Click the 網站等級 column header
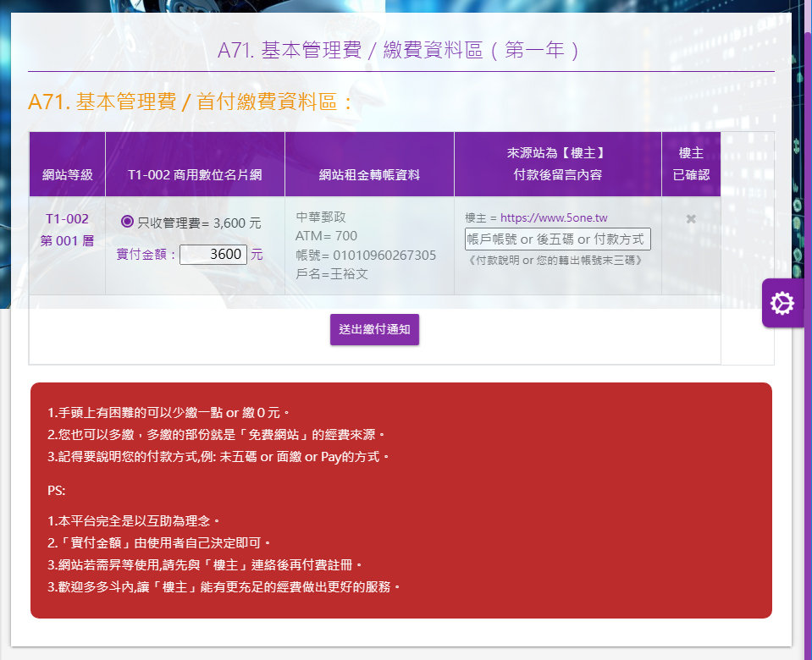 tap(67, 175)
